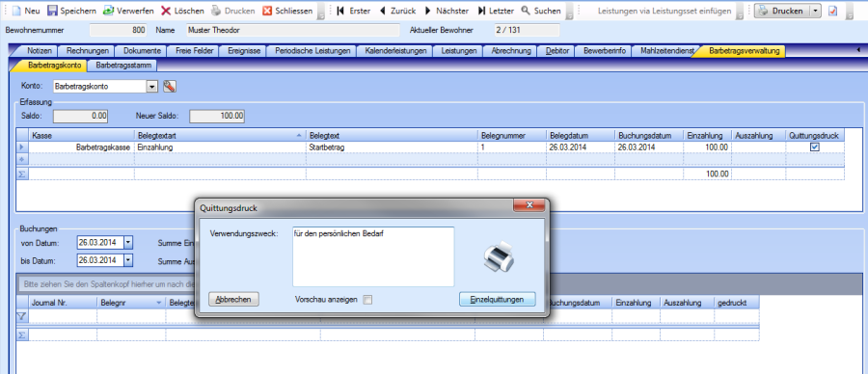Open the bis Datum date picker

click(x=128, y=260)
